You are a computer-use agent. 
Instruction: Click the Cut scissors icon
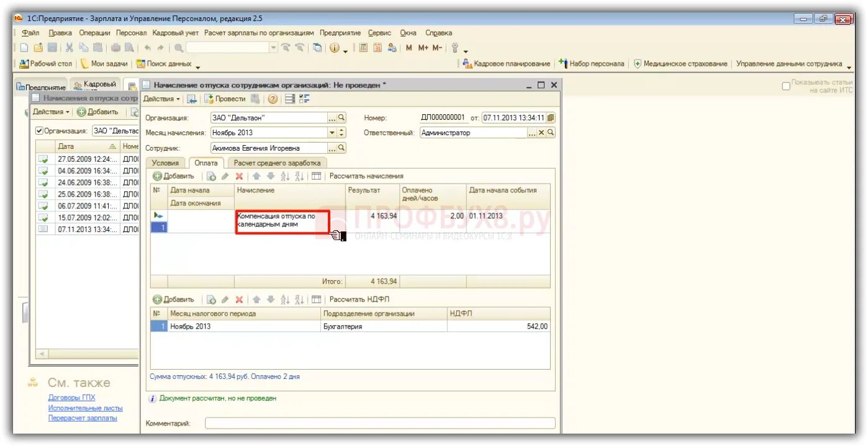[70, 48]
